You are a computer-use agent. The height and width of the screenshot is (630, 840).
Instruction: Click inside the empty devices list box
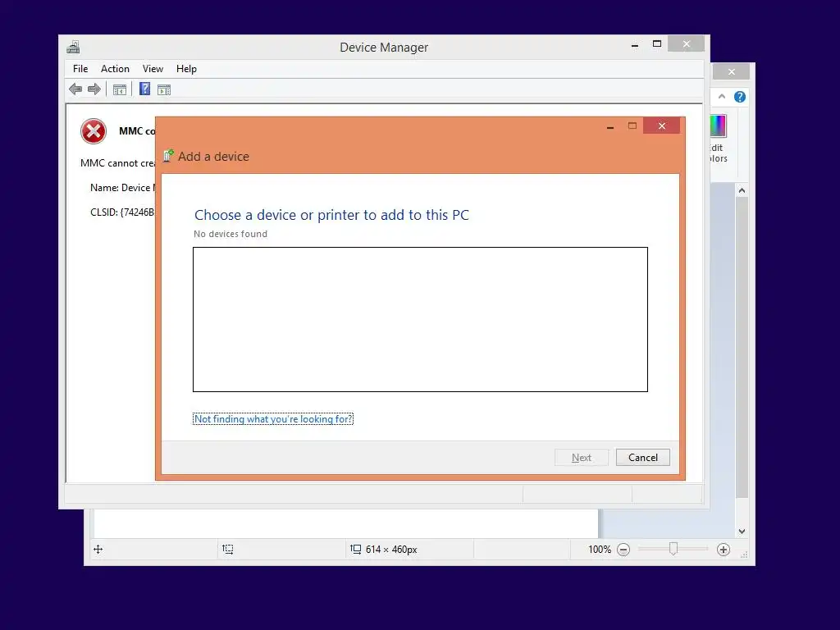420,319
